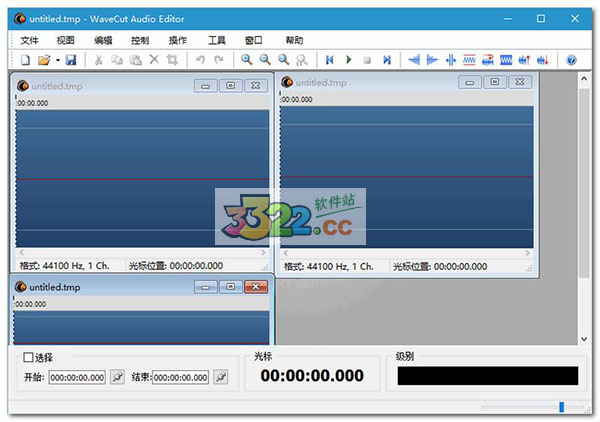Open the 编辑 menu
This screenshot has width=600, height=422.
[103, 40]
